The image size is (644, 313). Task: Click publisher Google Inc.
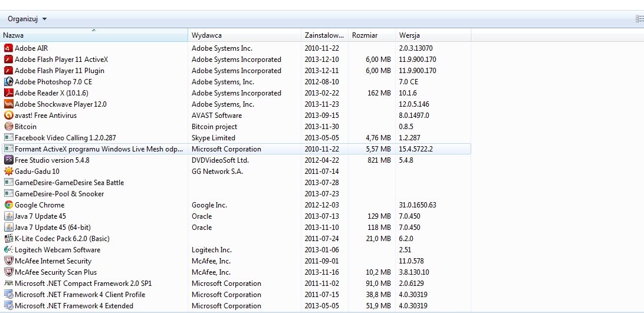coord(209,205)
